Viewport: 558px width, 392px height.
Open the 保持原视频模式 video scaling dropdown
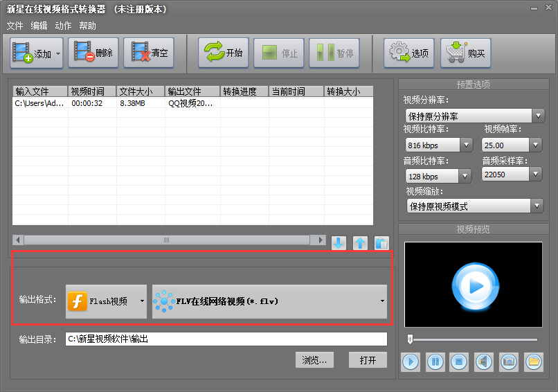pos(475,206)
